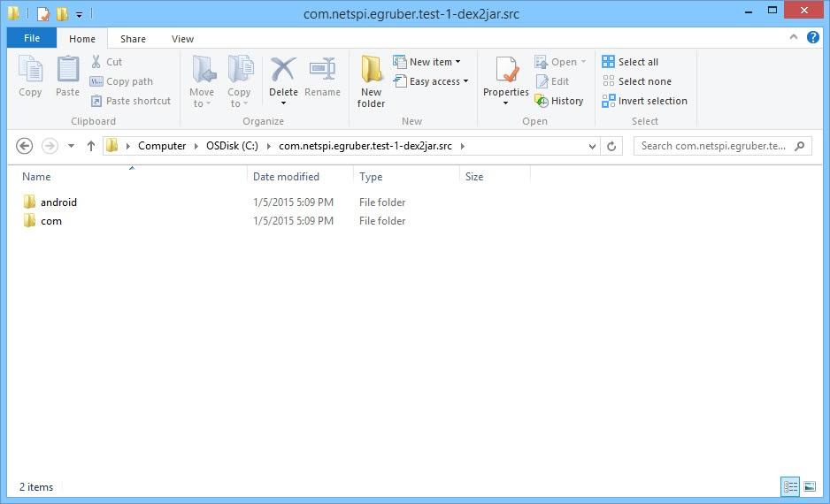Click the ribbon Help question mark icon
The image size is (830, 504).
tap(811, 39)
